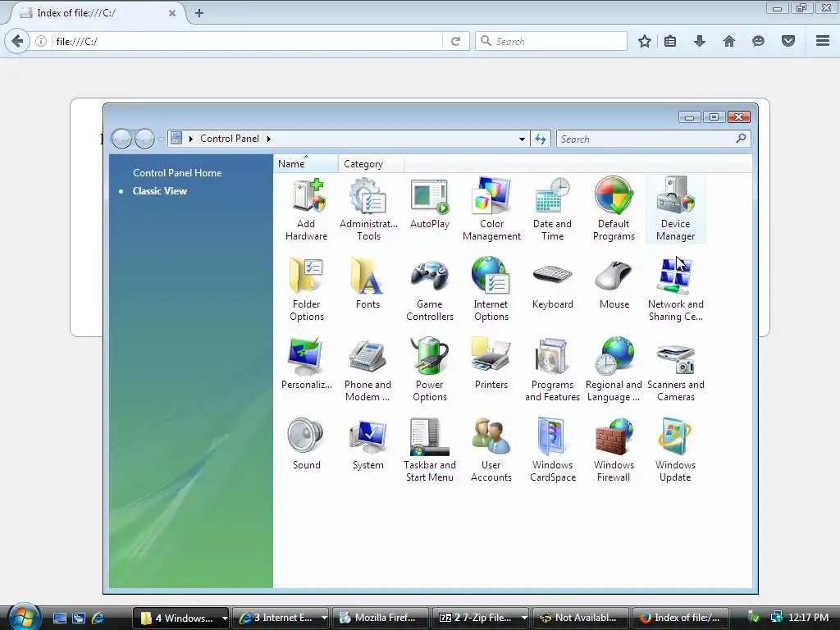Show site information icon in URL bar
This screenshot has height=630, width=840.
click(41, 41)
